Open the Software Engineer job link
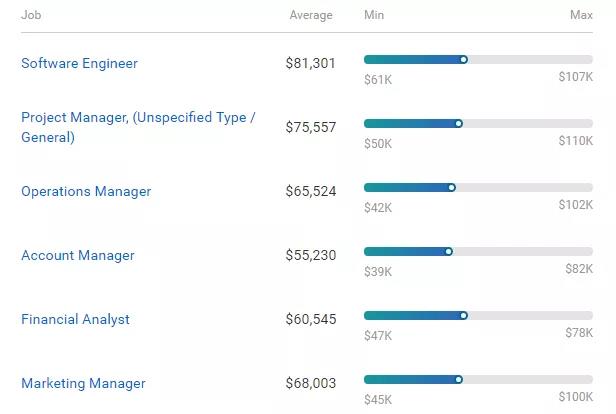Screen dimensions: 616x414 (x=79, y=63)
